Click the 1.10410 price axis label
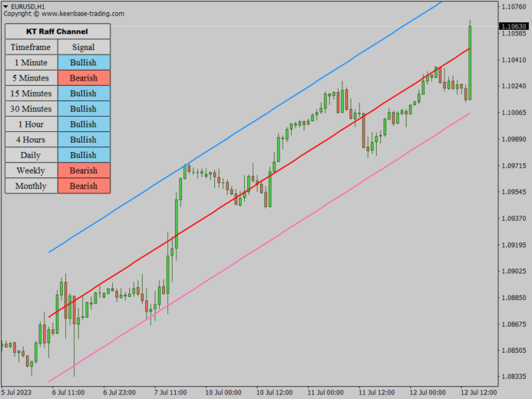 (514, 60)
